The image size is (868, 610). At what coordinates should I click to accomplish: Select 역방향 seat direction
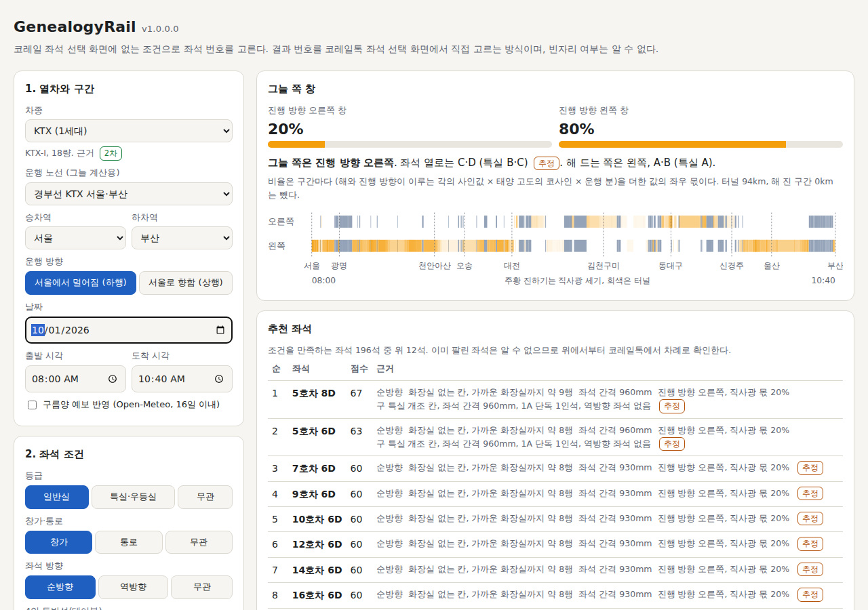[x=133, y=587]
